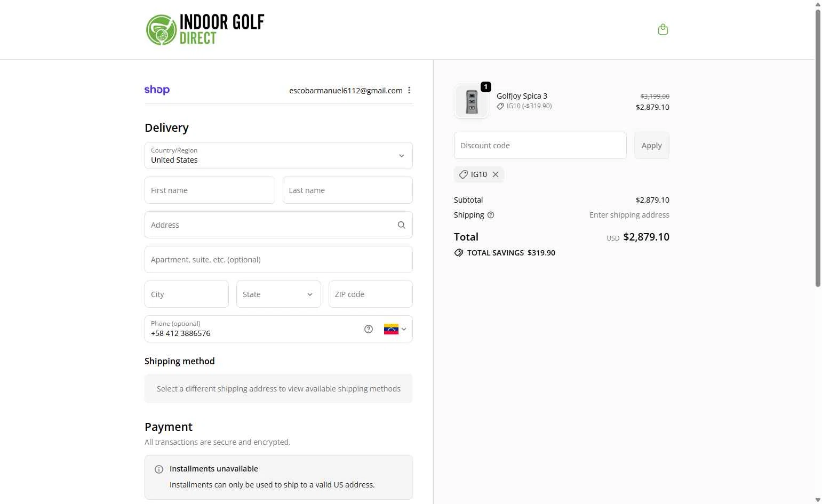
Task: Apply the discount code
Action: tap(652, 146)
